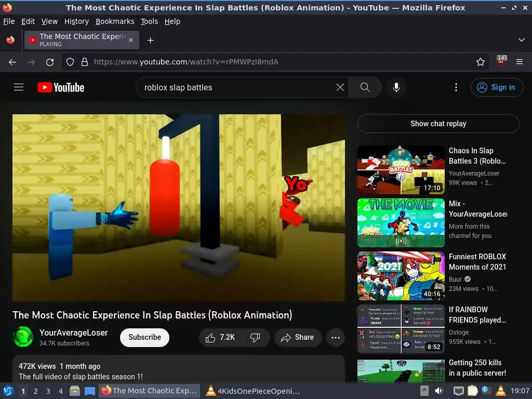Click the Chaos In Slap Battles 3 title
The height and width of the screenshot is (399, 532).
point(477,156)
